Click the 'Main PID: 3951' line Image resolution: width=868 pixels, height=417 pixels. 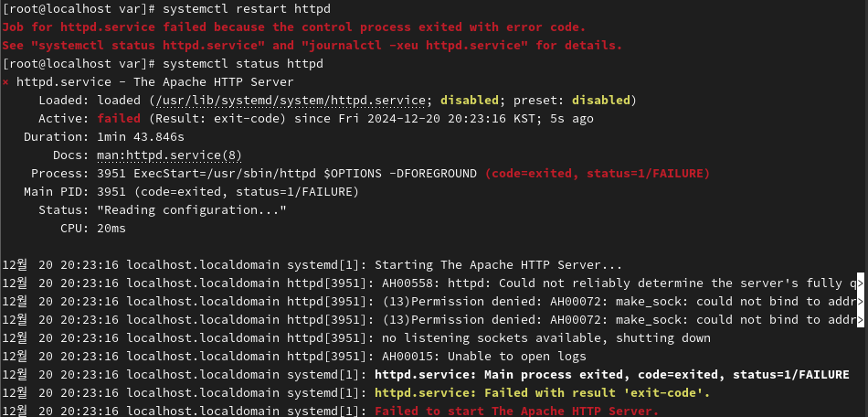[x=191, y=192]
